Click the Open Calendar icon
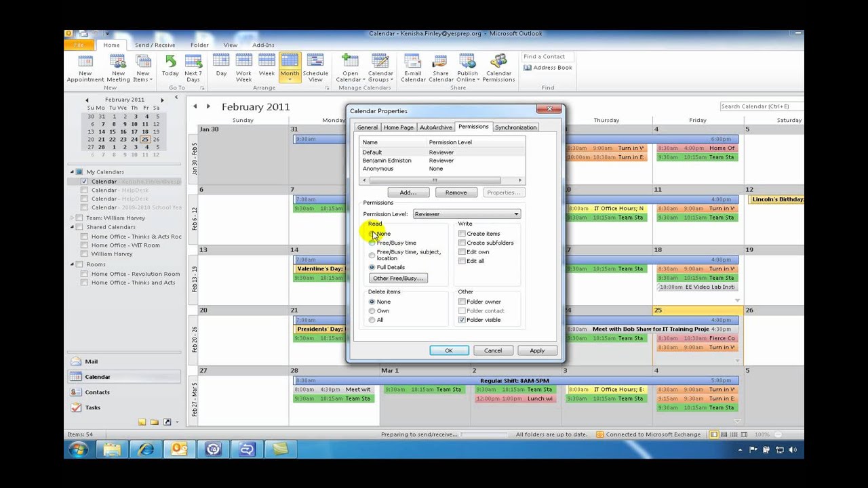The image size is (868, 488). (x=351, y=68)
